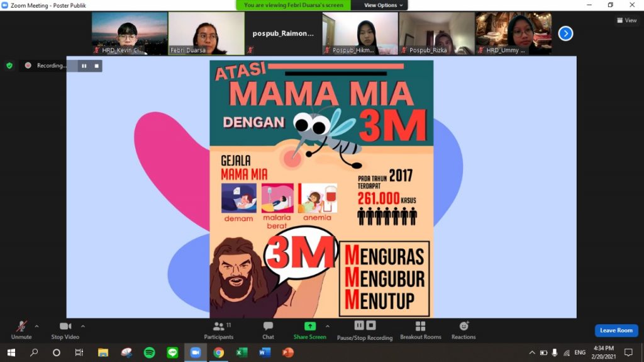Click the microphone tray icon
The height and width of the screenshot is (362, 644).
coord(555,353)
